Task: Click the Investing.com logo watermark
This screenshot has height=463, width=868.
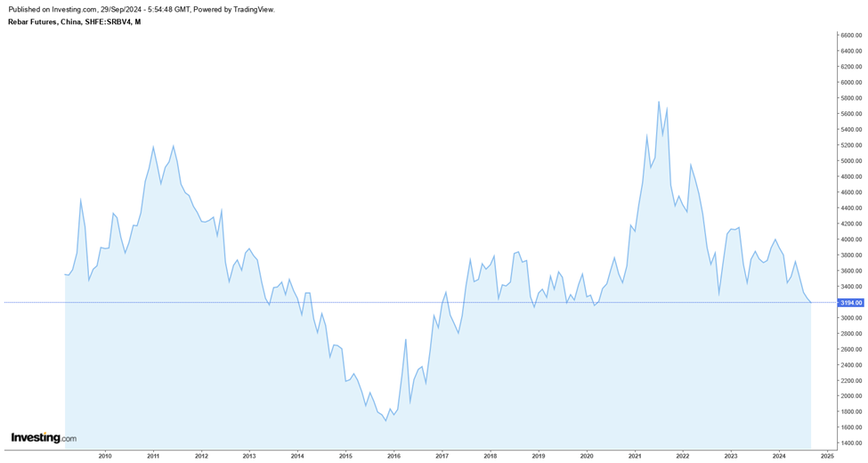Action: click(x=44, y=438)
